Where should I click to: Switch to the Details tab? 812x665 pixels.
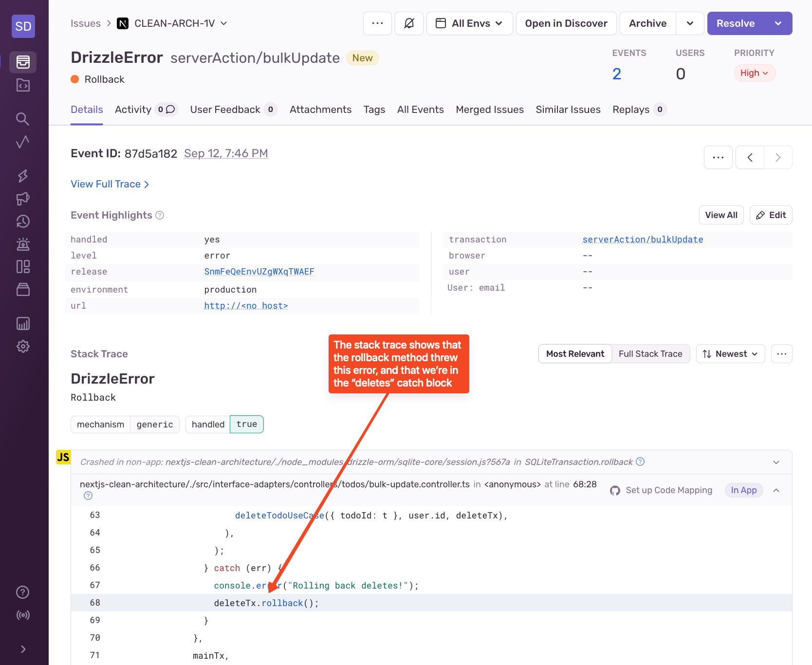(x=87, y=110)
